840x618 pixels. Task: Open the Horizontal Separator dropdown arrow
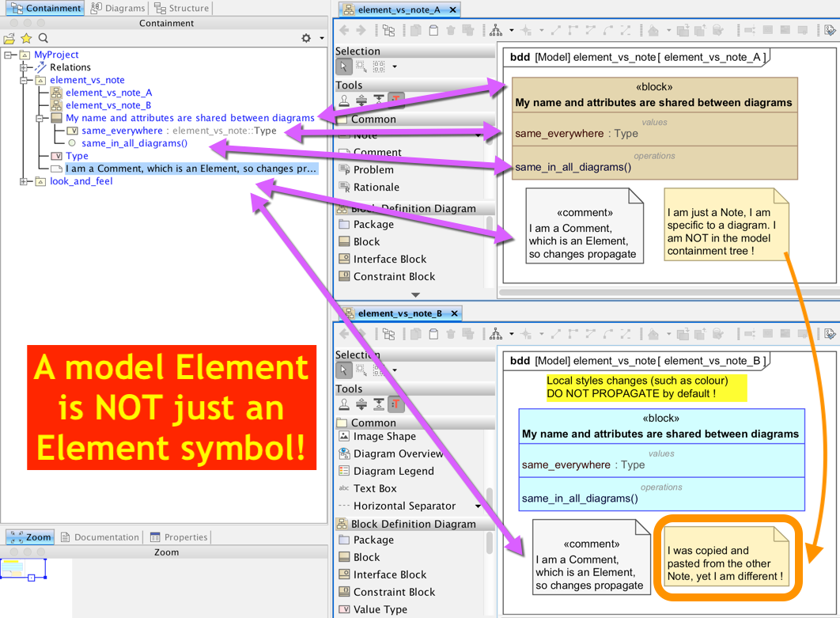tap(478, 506)
